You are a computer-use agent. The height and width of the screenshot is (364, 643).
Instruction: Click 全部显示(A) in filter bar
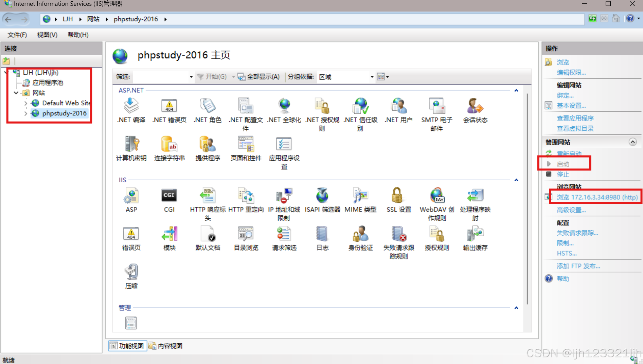click(x=258, y=77)
